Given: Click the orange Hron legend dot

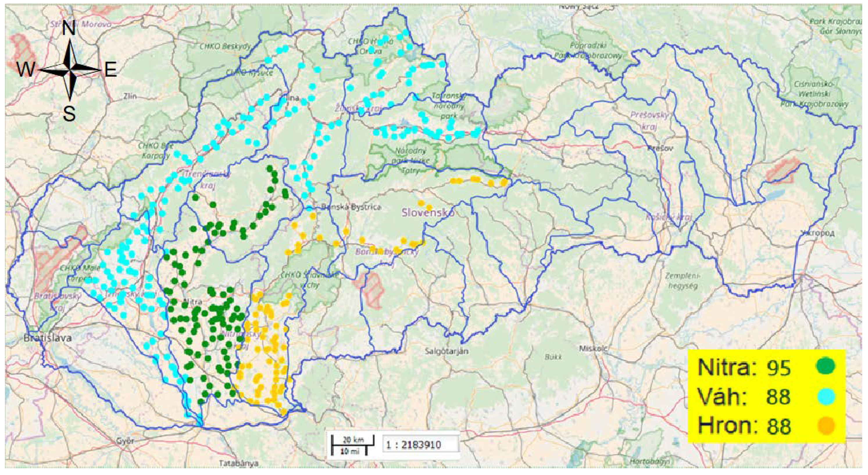Looking at the screenshot, I should click(x=826, y=426).
